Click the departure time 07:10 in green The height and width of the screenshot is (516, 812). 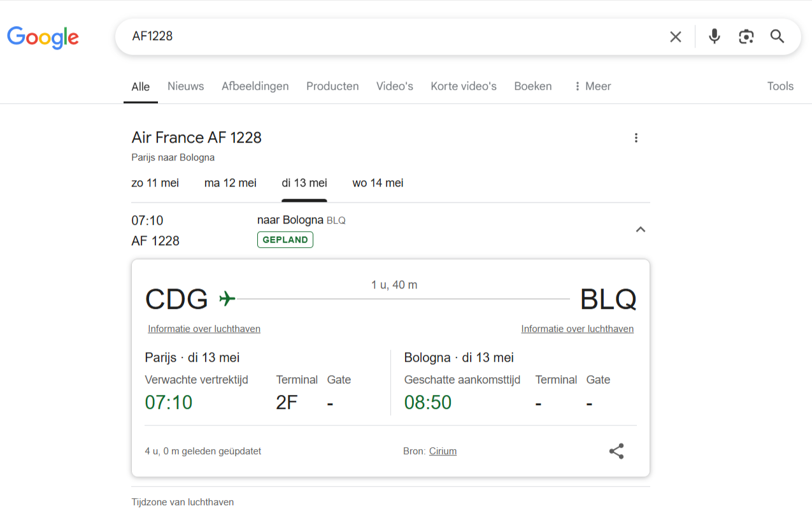[x=169, y=403]
